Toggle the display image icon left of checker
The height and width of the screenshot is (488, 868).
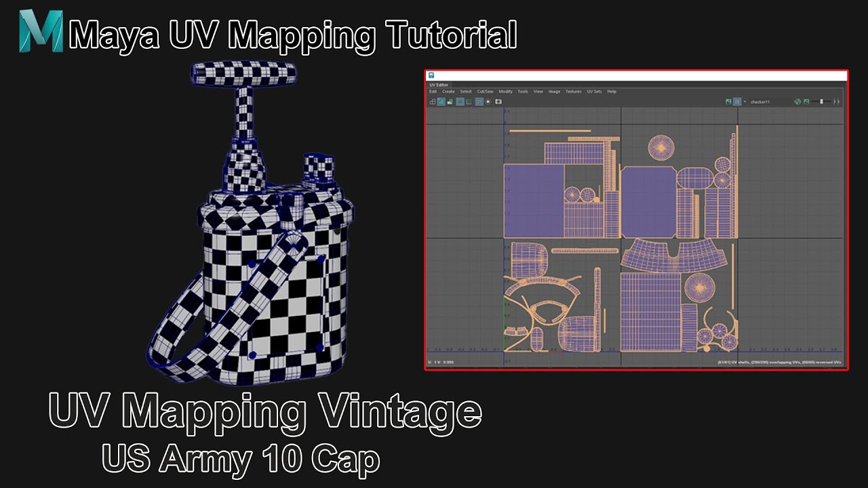[x=729, y=102]
